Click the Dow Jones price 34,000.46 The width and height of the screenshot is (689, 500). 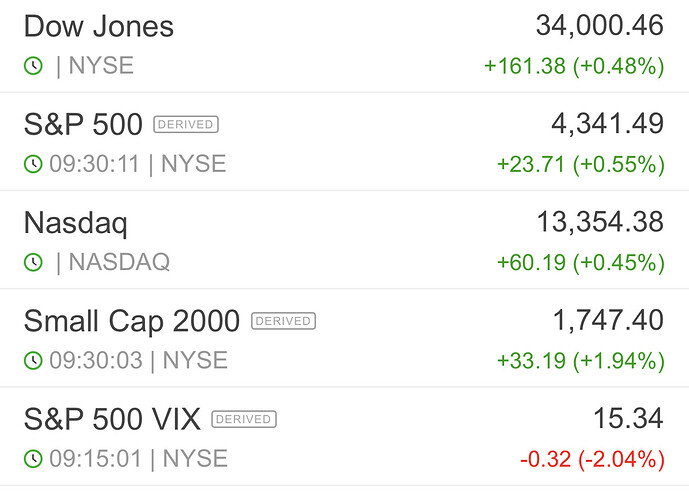(599, 26)
